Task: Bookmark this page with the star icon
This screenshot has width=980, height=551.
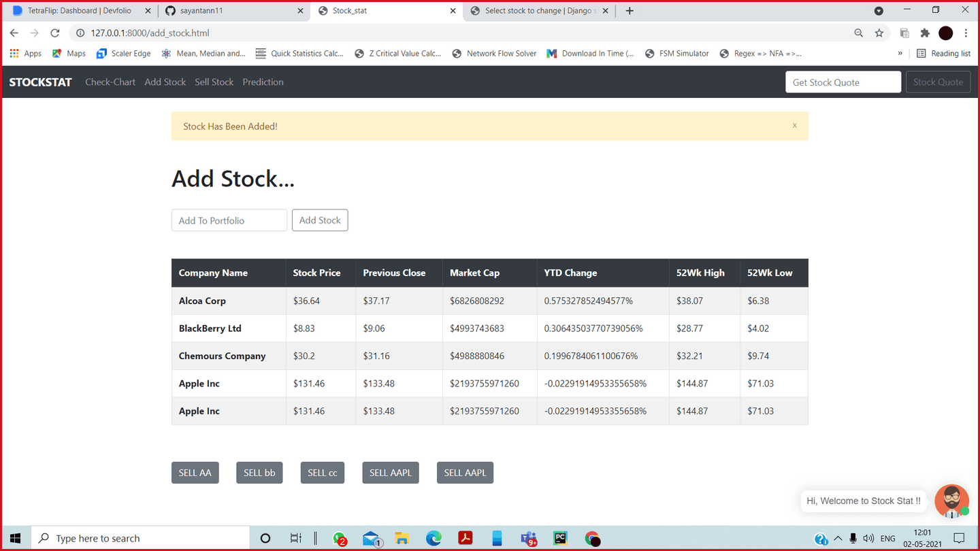Action: coord(879,33)
